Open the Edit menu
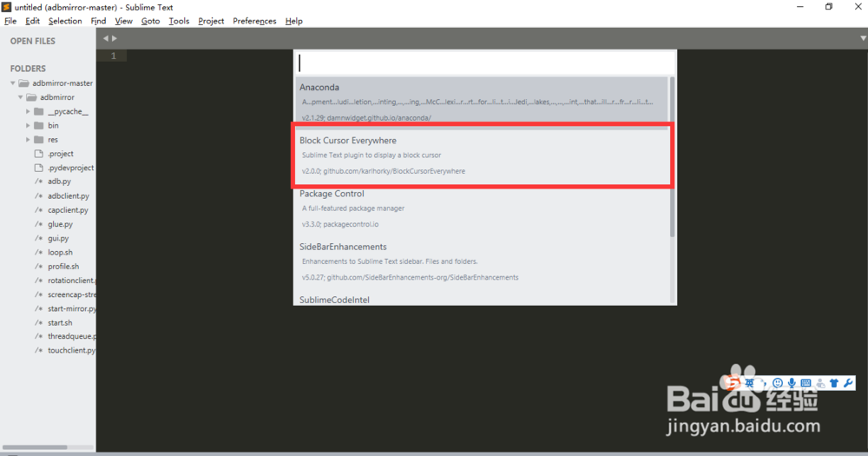 click(x=33, y=21)
